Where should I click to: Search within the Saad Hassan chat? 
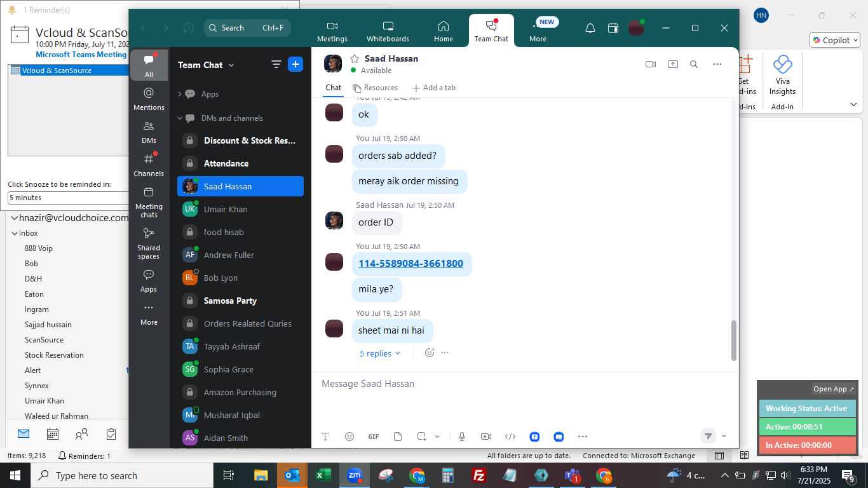[694, 64]
